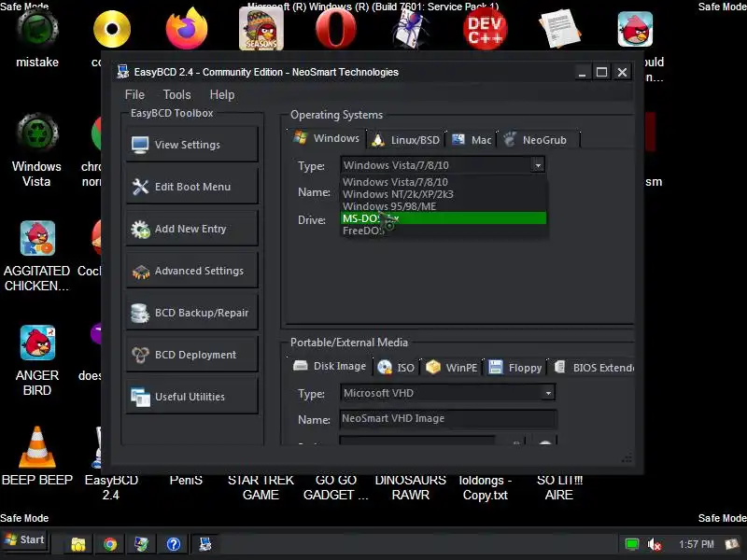Open the yellow disc desktop icon
The width and height of the screenshot is (747, 560).
coord(112,29)
